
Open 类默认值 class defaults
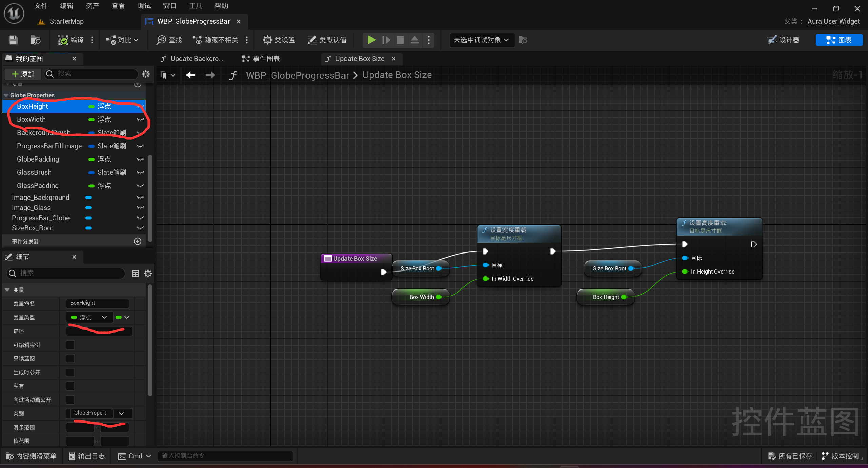click(327, 40)
